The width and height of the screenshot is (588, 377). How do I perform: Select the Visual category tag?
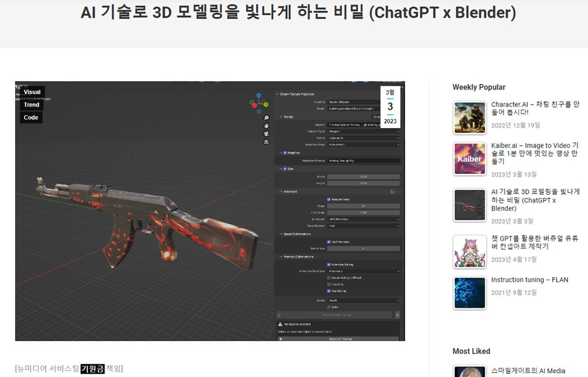point(32,92)
